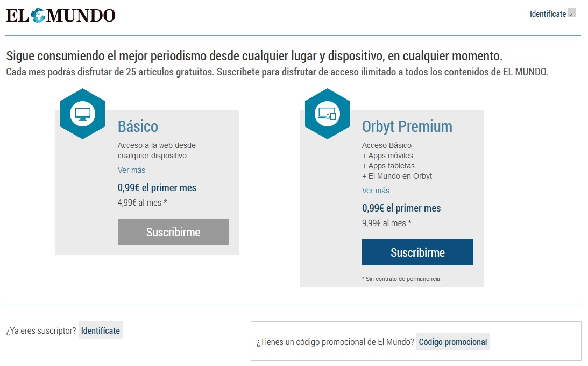Click Suscribirme on the Orbyt Premium plan
588x366 pixels.
pyautogui.click(x=417, y=252)
